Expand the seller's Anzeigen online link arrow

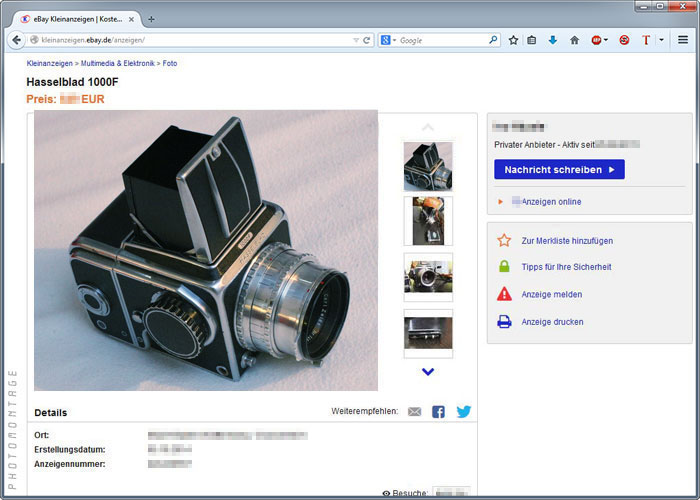(x=500, y=202)
